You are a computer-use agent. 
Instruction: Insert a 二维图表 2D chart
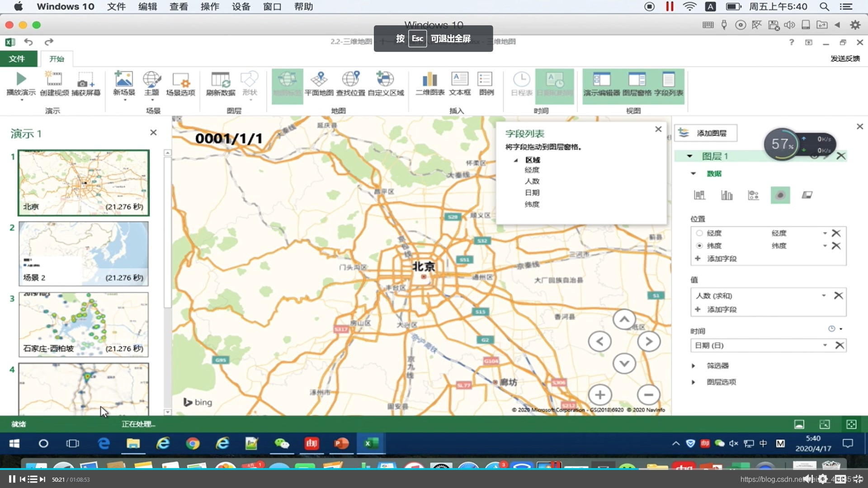pyautogui.click(x=429, y=80)
